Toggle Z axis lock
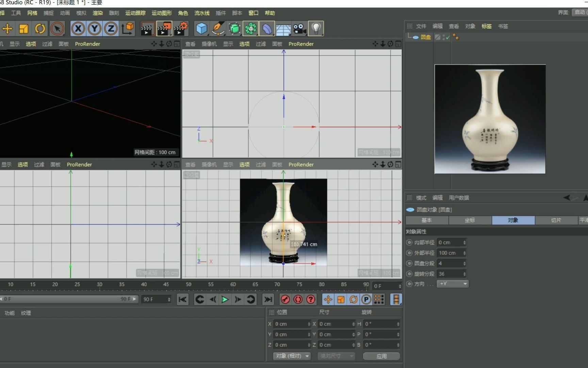This screenshot has height=368, width=588. pos(111,29)
